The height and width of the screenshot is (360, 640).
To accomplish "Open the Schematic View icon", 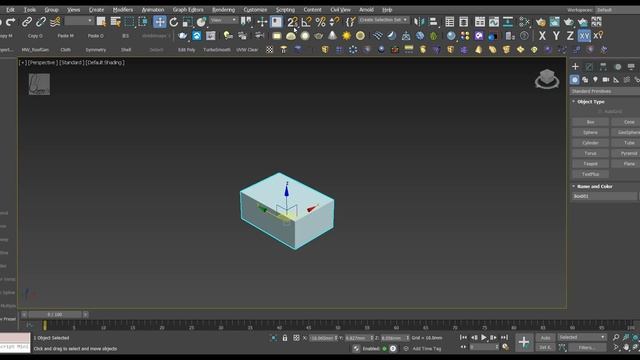I will [508, 22].
